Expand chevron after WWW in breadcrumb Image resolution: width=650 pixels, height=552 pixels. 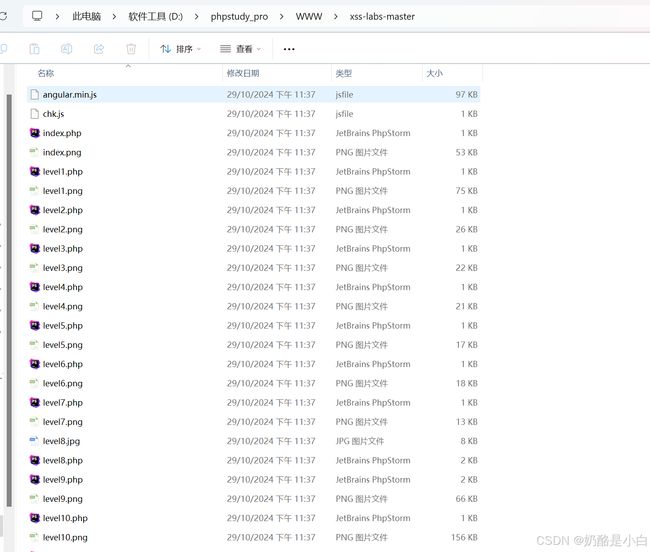click(336, 17)
